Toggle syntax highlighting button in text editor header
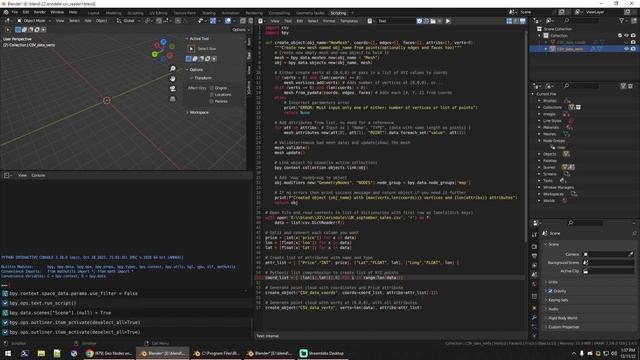The height and width of the screenshot is (360, 640). click(522, 21)
